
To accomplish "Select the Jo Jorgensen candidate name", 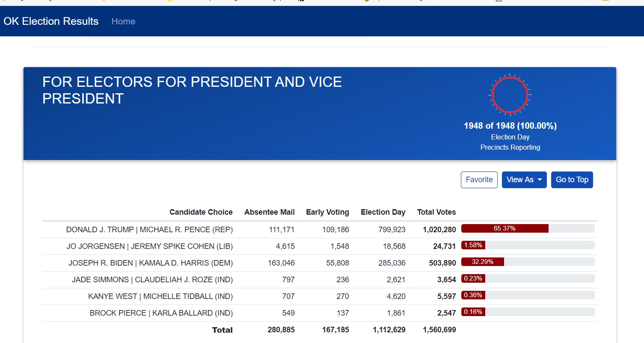I will point(150,246).
